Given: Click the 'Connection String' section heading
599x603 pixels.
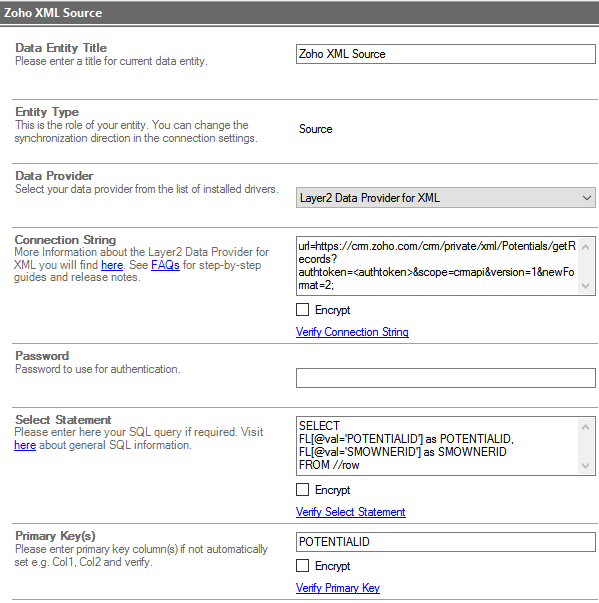Looking at the screenshot, I should [65, 240].
